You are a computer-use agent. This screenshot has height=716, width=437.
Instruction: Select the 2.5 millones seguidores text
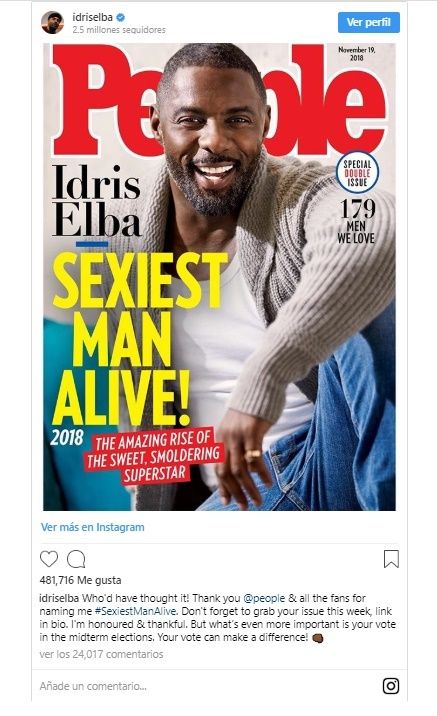pos(119,30)
